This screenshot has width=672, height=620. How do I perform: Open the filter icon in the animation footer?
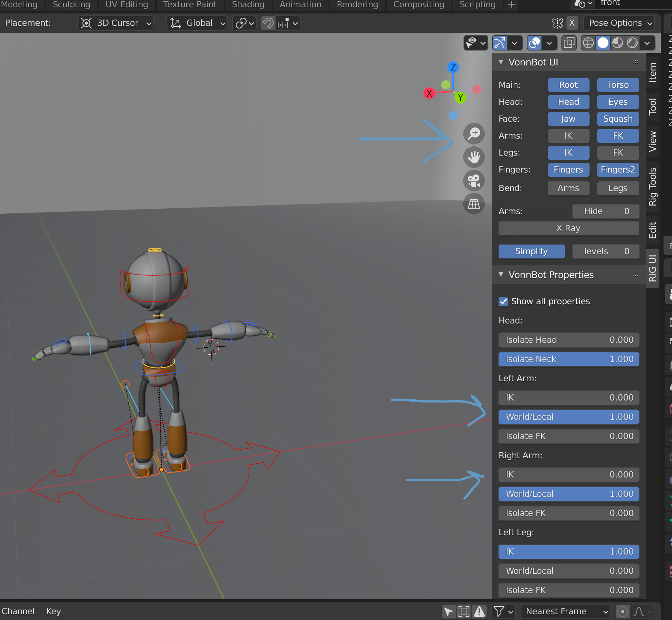[500, 611]
